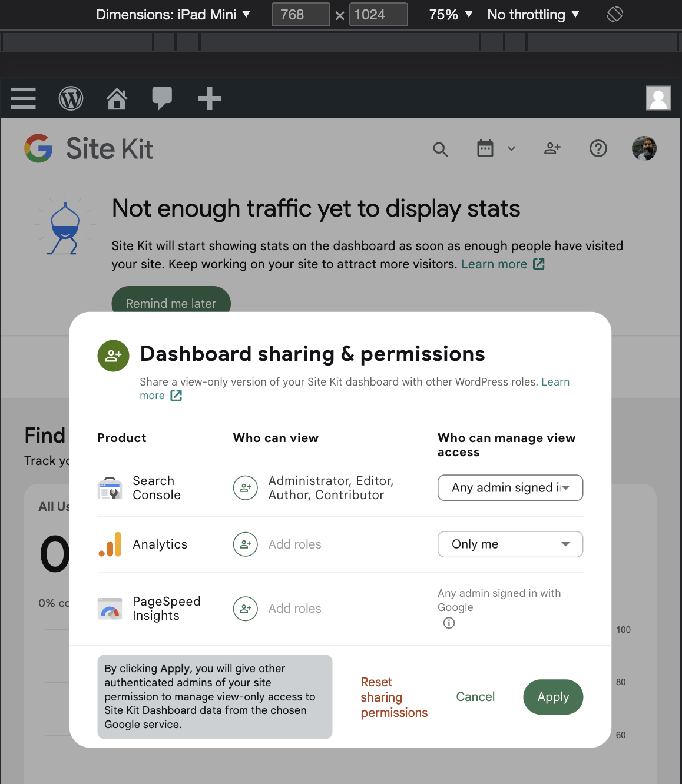The image size is (682, 784).
Task: Add roles icon for PageSpeed Insights
Action: click(x=246, y=609)
